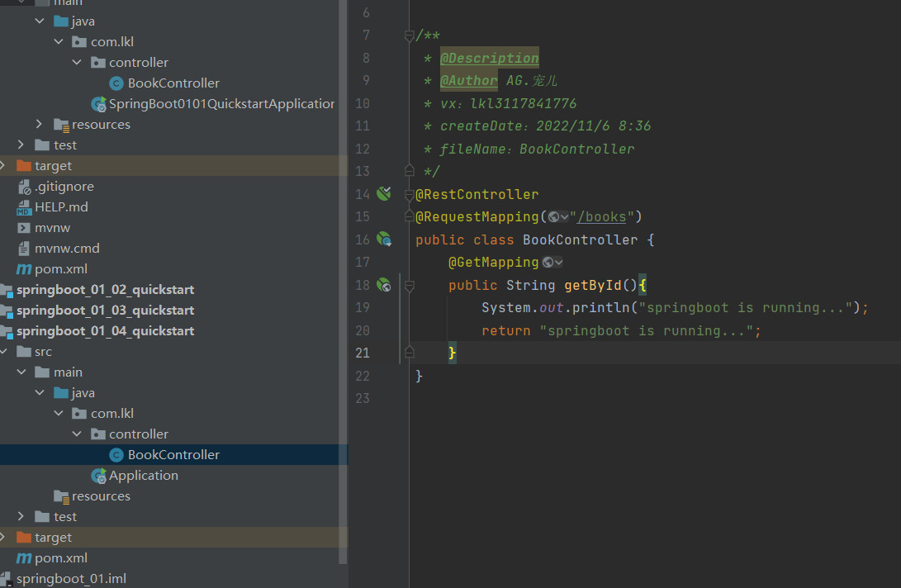Collapse the upper com.lkl package chevron
This screenshot has width=901, height=588.
[59, 41]
